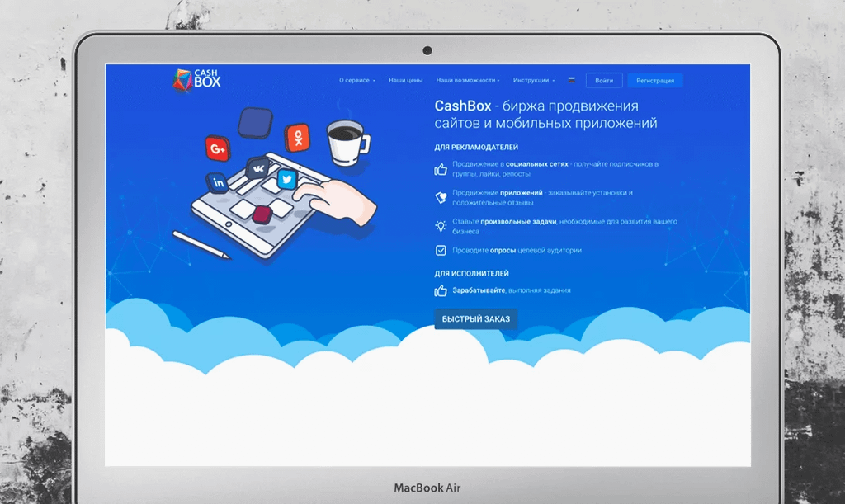Click the red square icon on tablet

pos(262,214)
